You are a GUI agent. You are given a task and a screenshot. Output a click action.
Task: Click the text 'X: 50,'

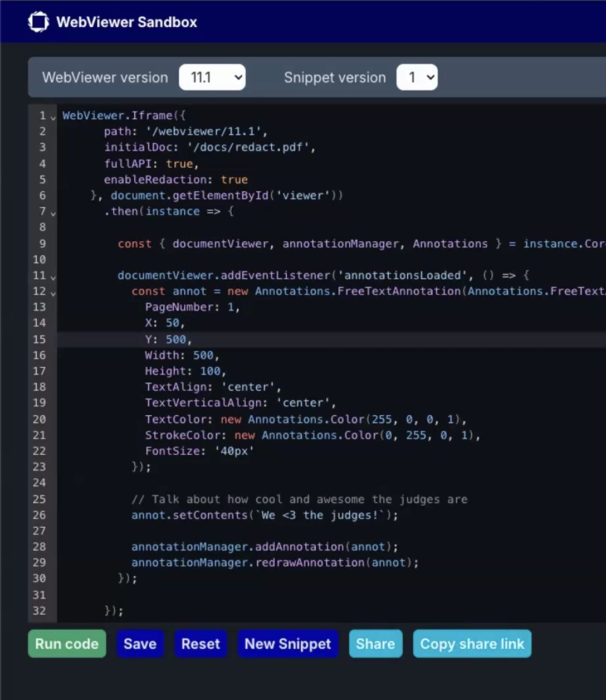[165, 323]
